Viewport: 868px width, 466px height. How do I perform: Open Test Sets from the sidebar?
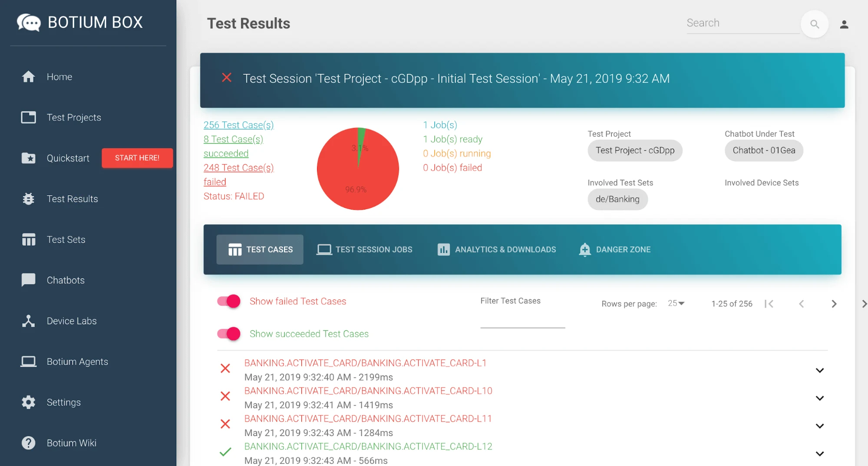click(66, 239)
